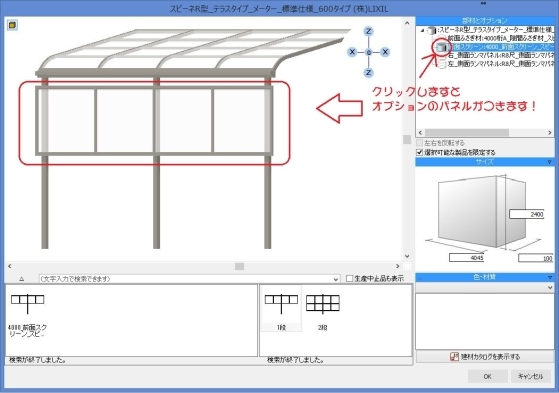Image resolution: width=559 pixels, height=393 pixels.
Task: Click the center point of the view compass
Action: click(369, 52)
